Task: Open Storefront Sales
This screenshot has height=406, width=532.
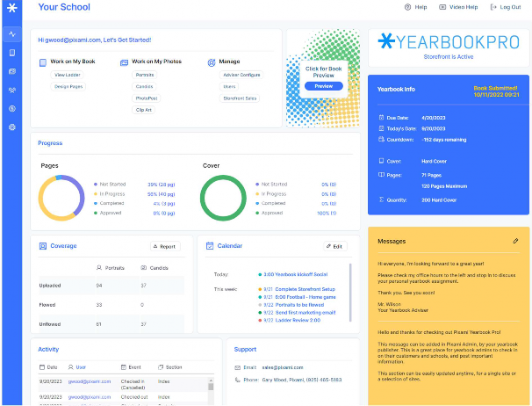Action: coord(240,98)
